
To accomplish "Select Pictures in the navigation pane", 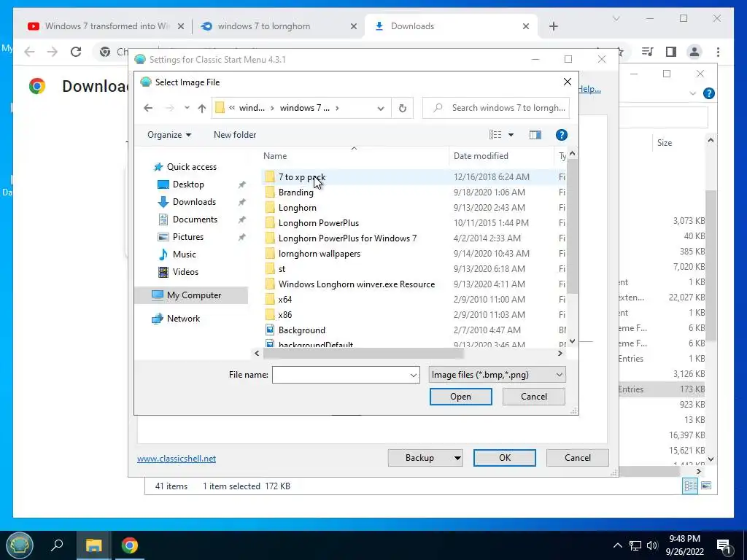I will (187, 237).
